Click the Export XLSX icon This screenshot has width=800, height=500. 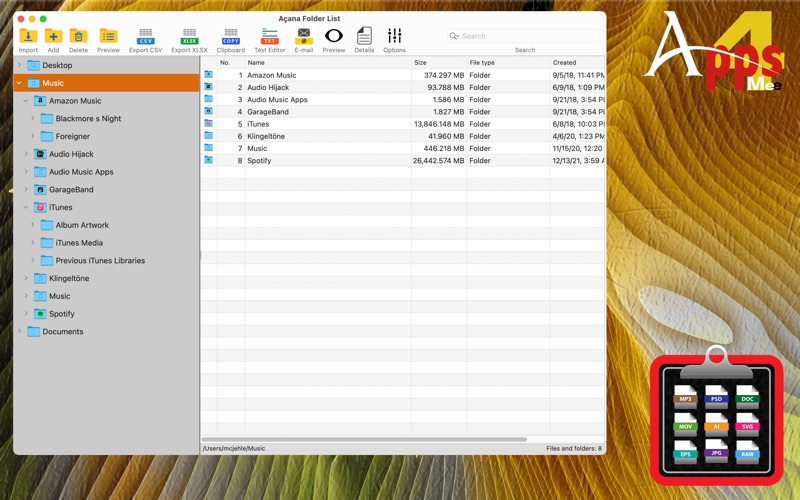point(189,37)
